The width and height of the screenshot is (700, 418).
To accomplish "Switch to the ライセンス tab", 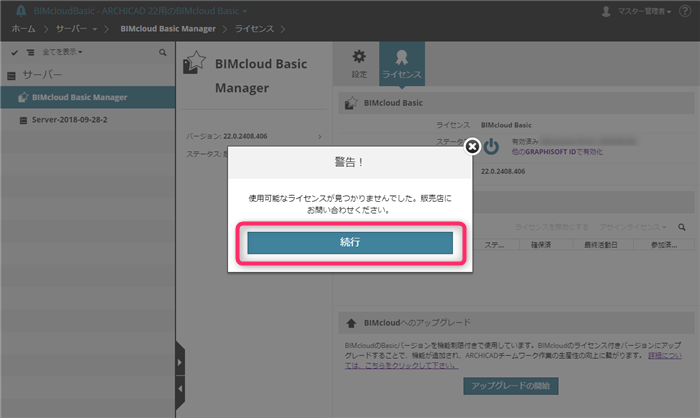I will coord(402,64).
